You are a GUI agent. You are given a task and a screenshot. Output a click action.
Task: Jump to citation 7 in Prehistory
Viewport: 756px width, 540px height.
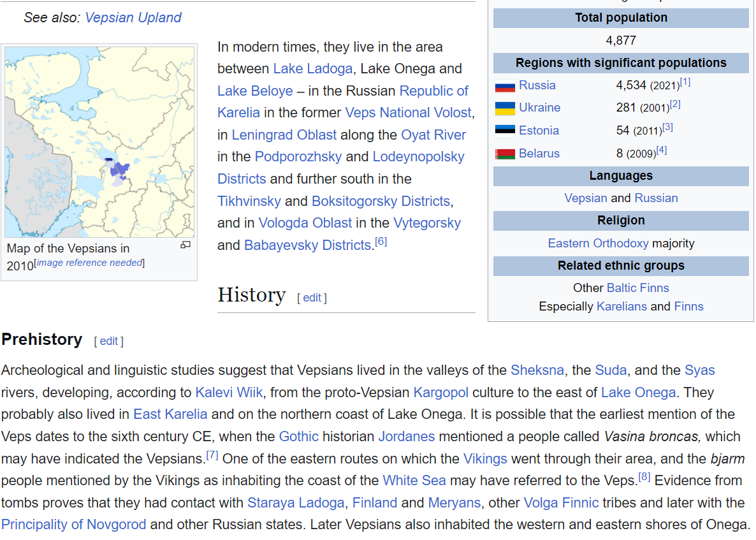pos(212,455)
